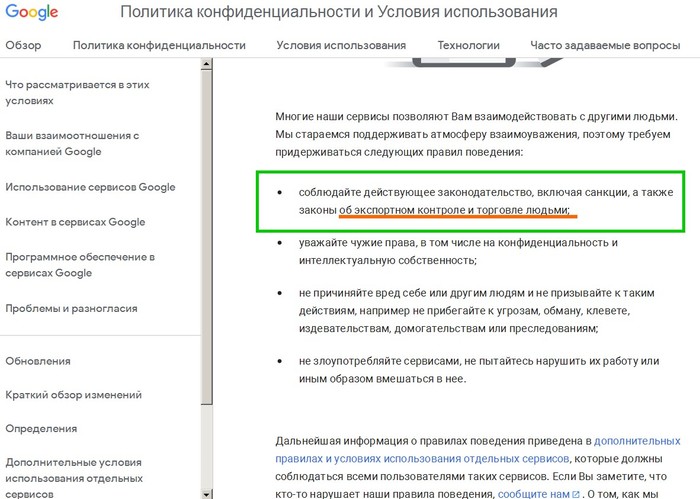Viewport: 700px width, 499px height.
Task: Open the Условия использования tab
Action: tap(341, 46)
